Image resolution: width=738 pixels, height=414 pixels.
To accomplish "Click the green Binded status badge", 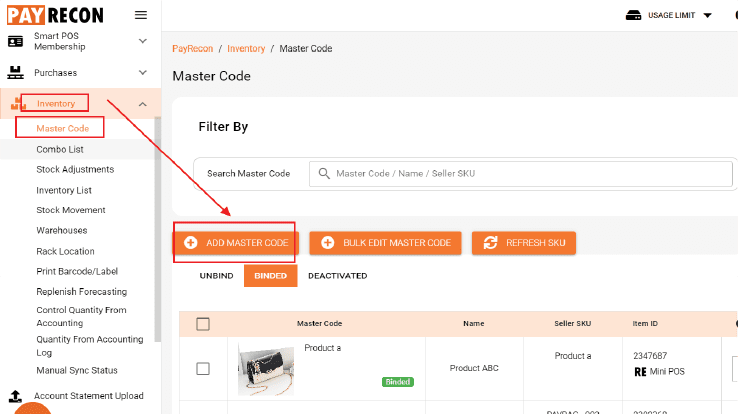I will [398, 382].
